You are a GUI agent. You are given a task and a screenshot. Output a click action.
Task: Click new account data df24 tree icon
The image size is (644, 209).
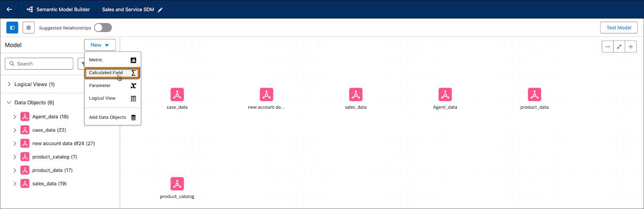pos(25,143)
